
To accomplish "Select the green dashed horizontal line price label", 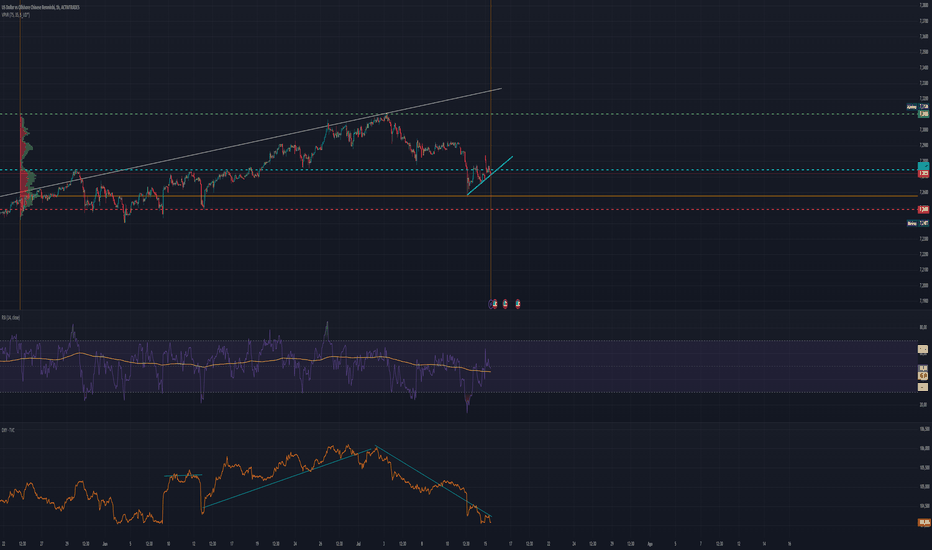I will pyautogui.click(x=924, y=114).
